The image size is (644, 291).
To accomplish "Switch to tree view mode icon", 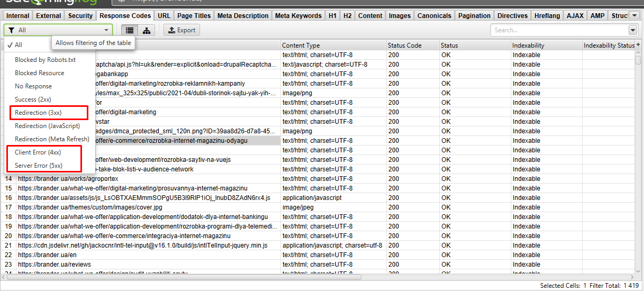I will tap(147, 30).
